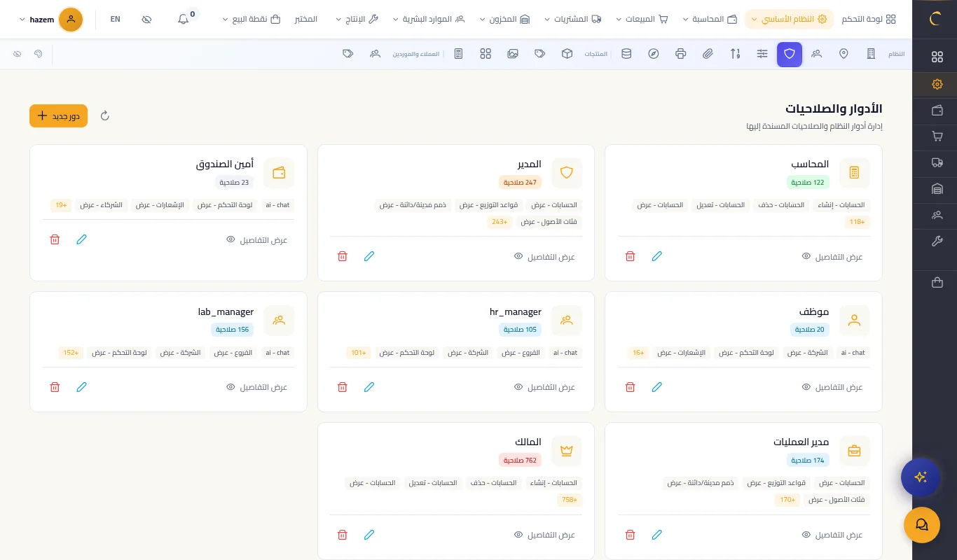The width and height of the screenshot is (957, 560).
Task: Edit the lab_manager role
Action: pyautogui.click(x=81, y=386)
